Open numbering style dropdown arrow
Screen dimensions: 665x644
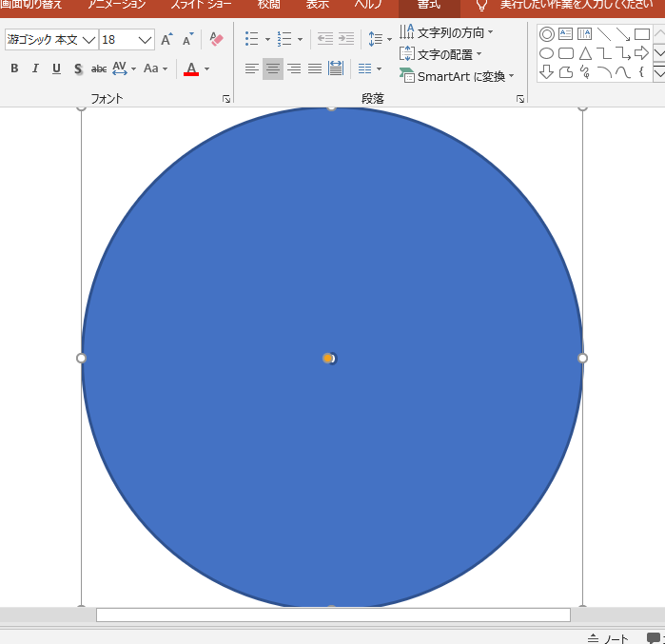point(301,39)
